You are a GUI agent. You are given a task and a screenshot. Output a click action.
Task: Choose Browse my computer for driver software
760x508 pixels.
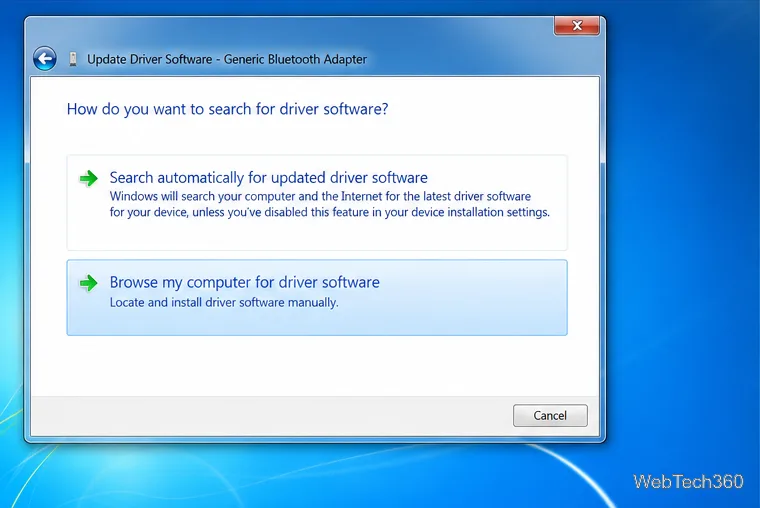point(317,298)
